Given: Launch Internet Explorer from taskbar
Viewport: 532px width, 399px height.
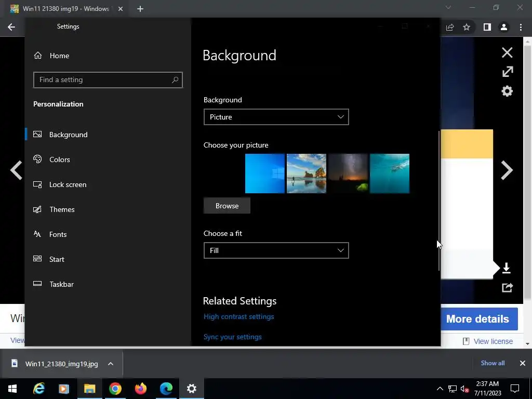Looking at the screenshot, I should [38, 389].
